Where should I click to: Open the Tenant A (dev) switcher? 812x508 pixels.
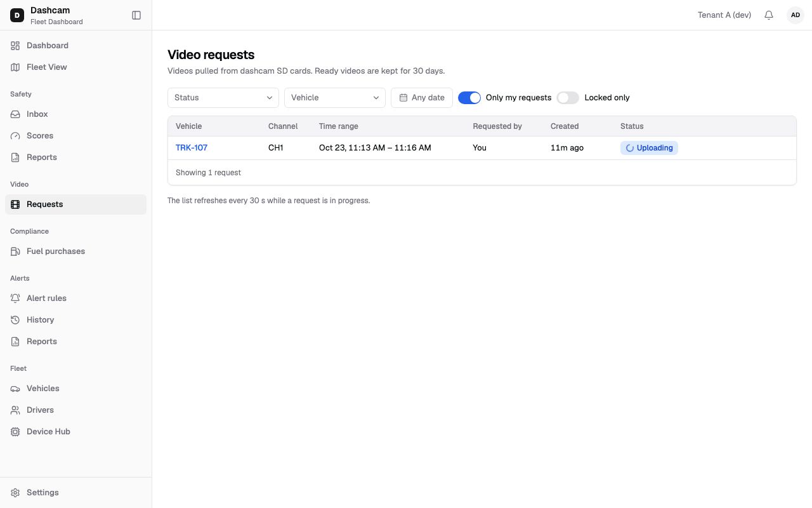point(724,15)
